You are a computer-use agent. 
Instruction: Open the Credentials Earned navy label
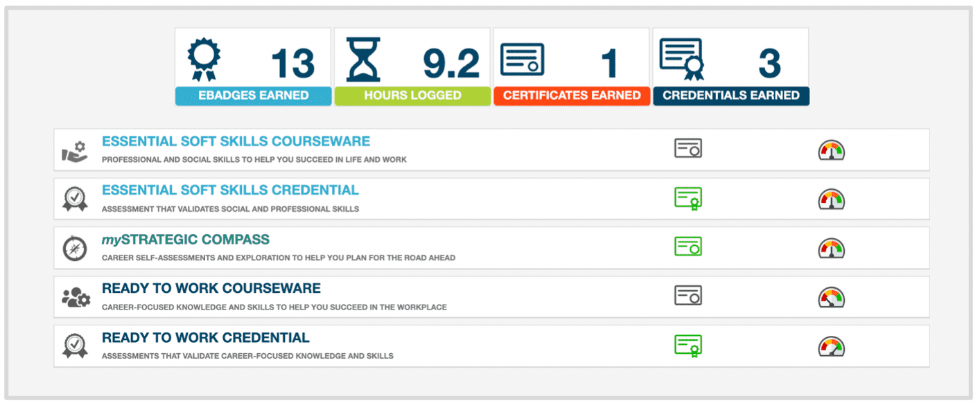[731, 96]
